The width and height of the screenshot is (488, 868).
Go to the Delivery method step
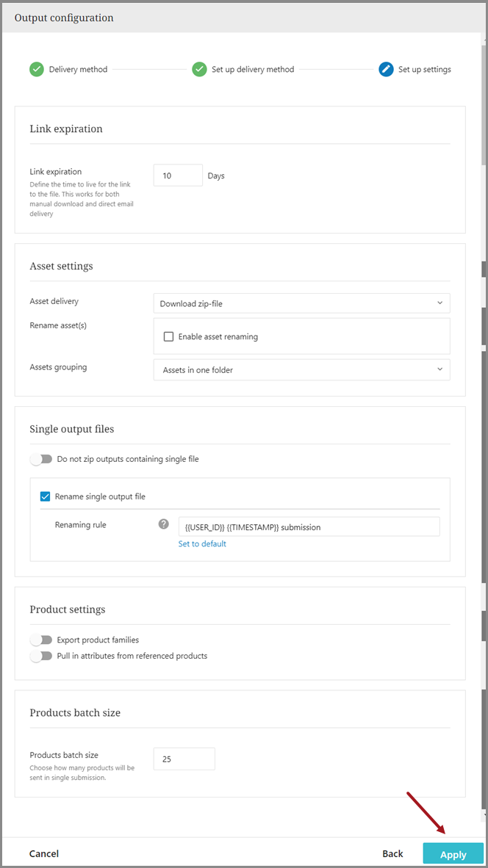(x=78, y=70)
